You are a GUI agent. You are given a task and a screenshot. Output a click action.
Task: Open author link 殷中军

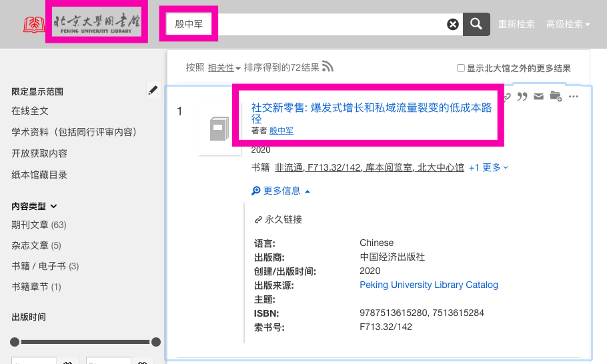tap(281, 131)
